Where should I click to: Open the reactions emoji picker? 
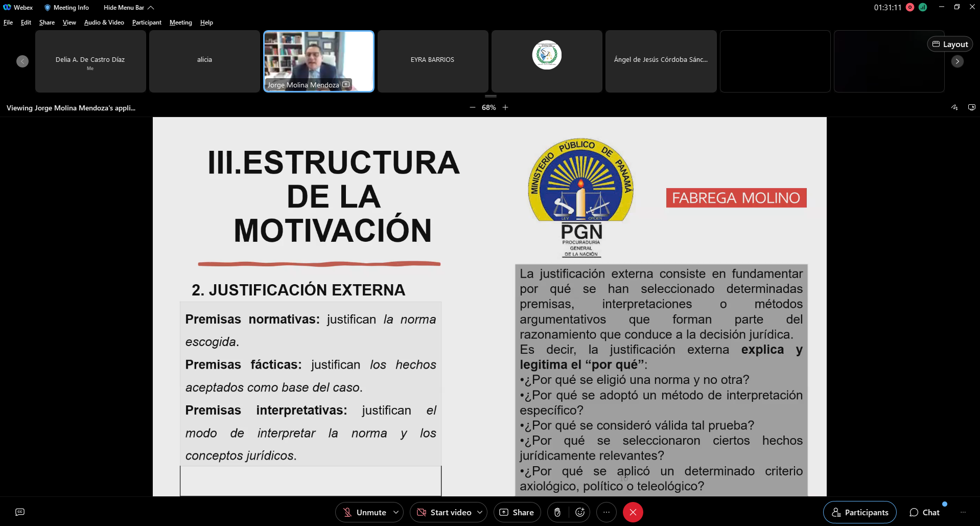(580, 512)
